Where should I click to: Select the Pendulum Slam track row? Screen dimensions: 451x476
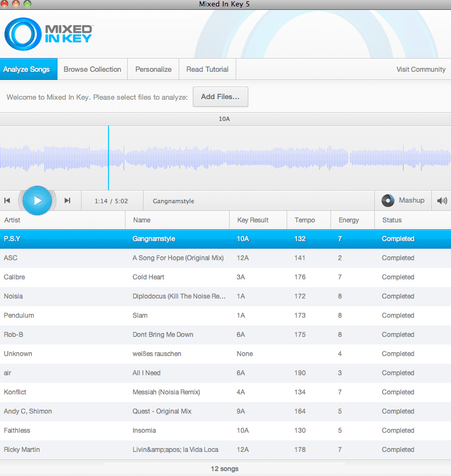(225, 316)
